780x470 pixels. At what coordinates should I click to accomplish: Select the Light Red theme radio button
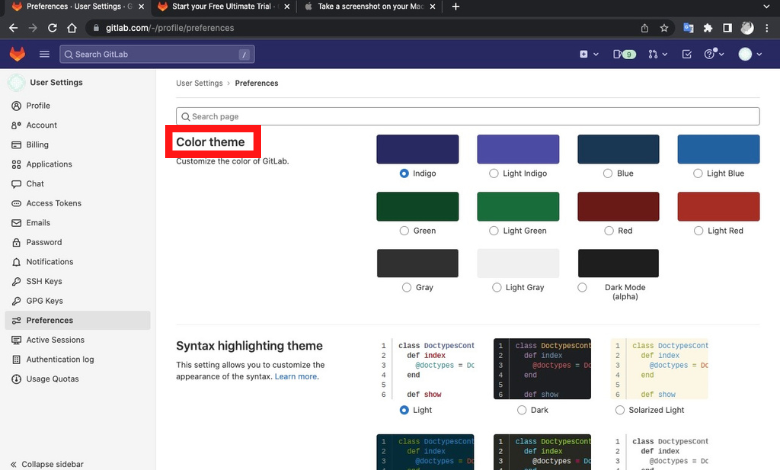(698, 230)
